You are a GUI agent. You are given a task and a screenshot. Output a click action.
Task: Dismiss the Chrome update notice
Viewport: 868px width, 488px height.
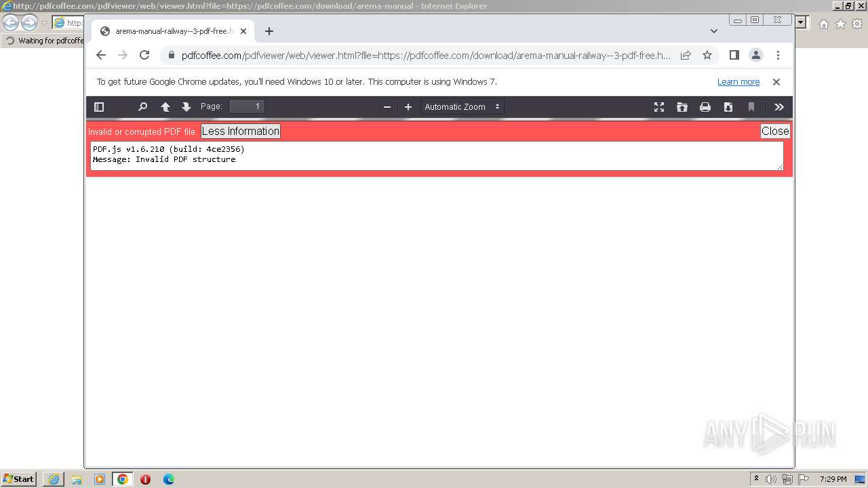click(x=776, y=82)
